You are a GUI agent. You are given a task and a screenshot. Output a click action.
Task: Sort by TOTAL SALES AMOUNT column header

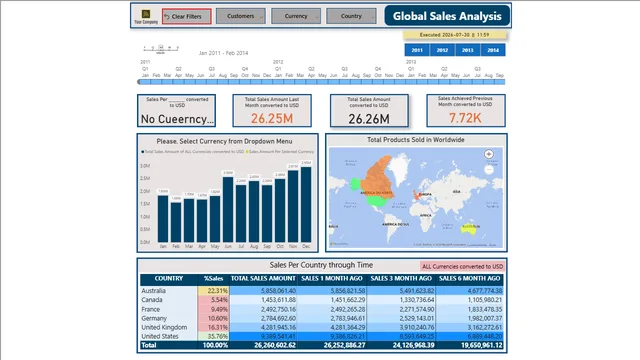coord(263,279)
